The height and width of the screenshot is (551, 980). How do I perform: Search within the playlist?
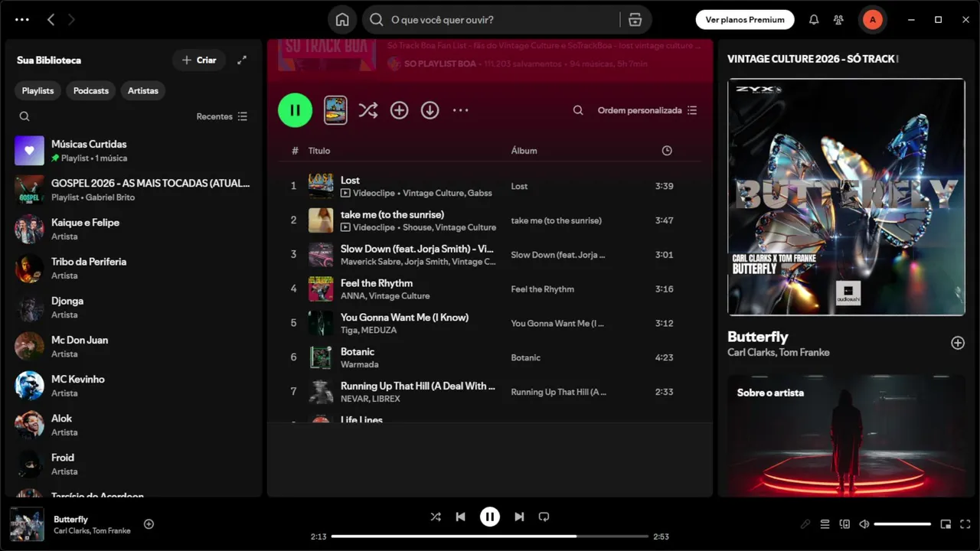[578, 110]
